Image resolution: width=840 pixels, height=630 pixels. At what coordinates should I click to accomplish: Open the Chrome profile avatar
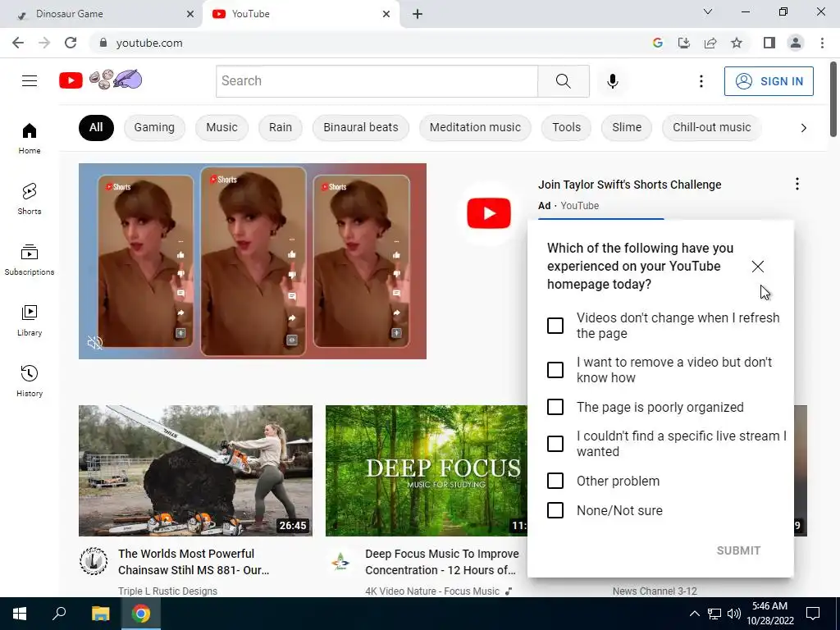[x=796, y=43]
